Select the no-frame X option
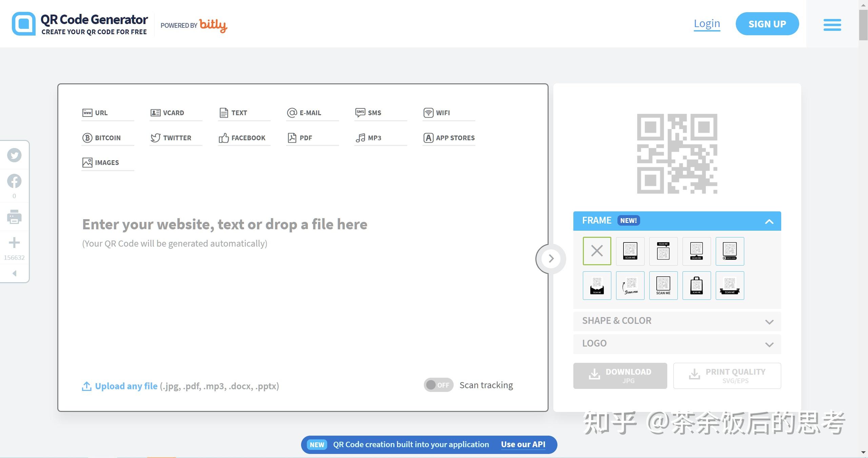 (597, 251)
